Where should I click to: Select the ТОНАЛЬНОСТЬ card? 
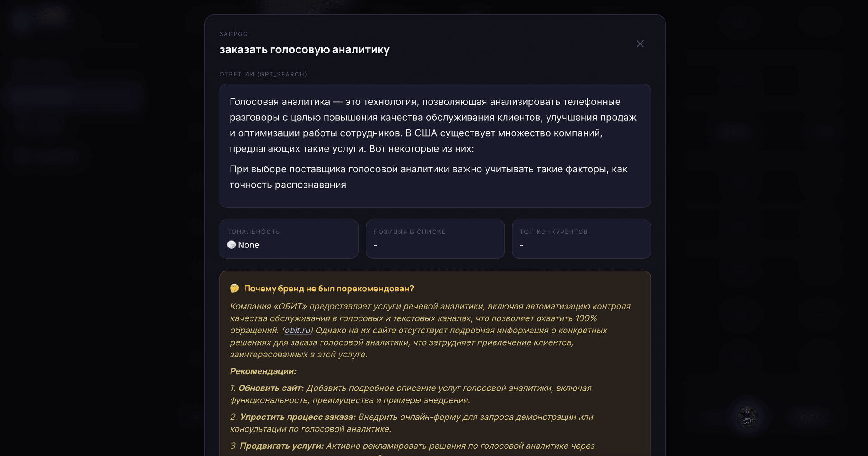[288, 239]
